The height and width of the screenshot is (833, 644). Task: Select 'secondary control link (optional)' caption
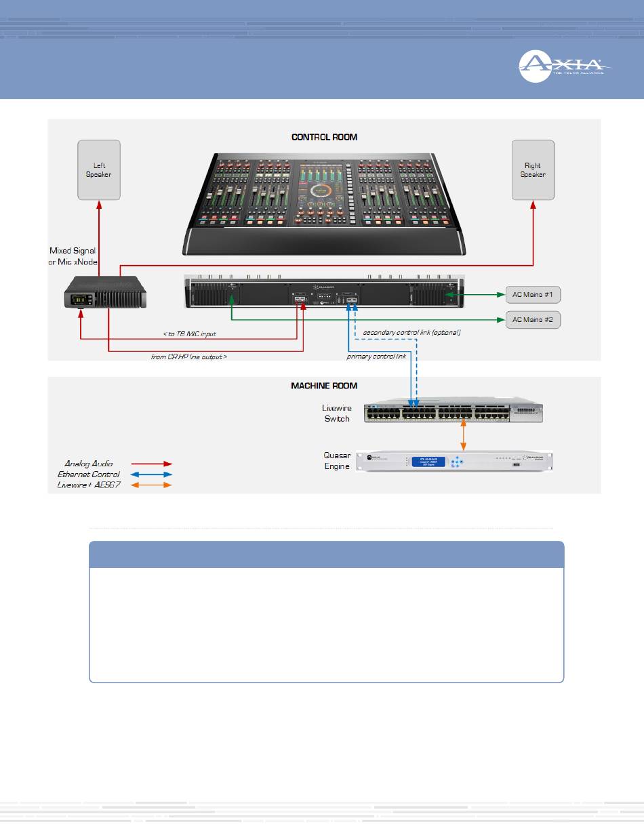click(411, 333)
